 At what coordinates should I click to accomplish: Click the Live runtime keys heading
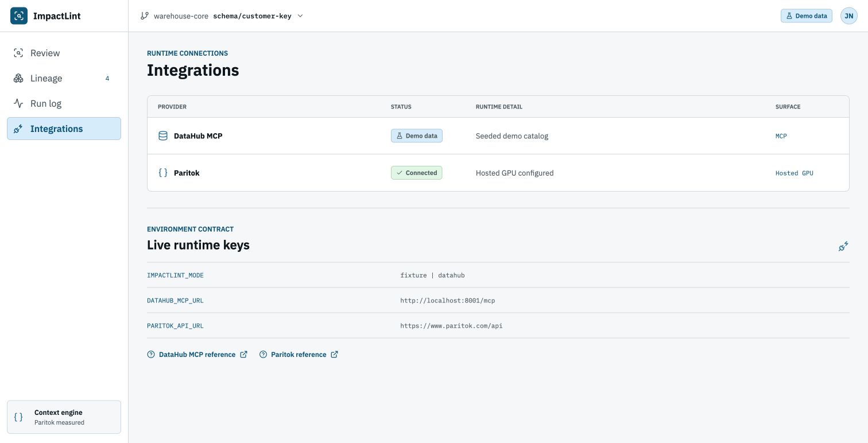198,245
